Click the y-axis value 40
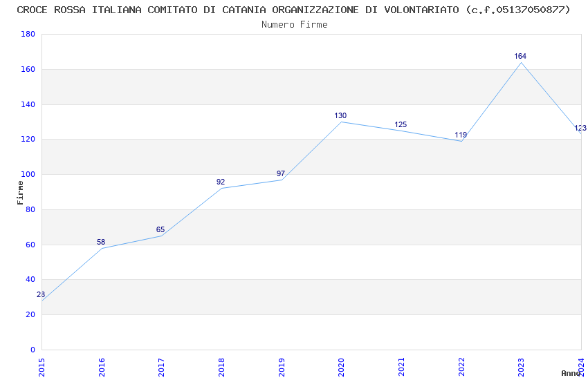The image size is (588, 380). (x=30, y=279)
